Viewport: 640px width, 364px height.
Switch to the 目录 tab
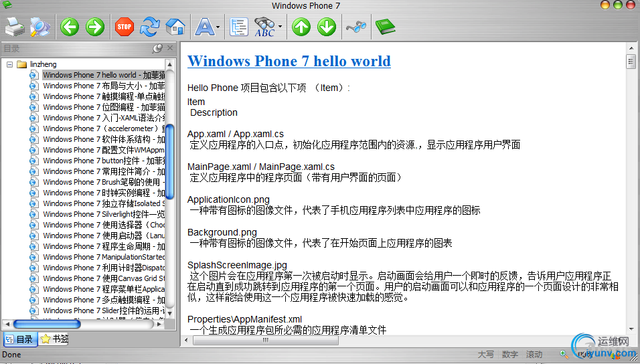20,339
